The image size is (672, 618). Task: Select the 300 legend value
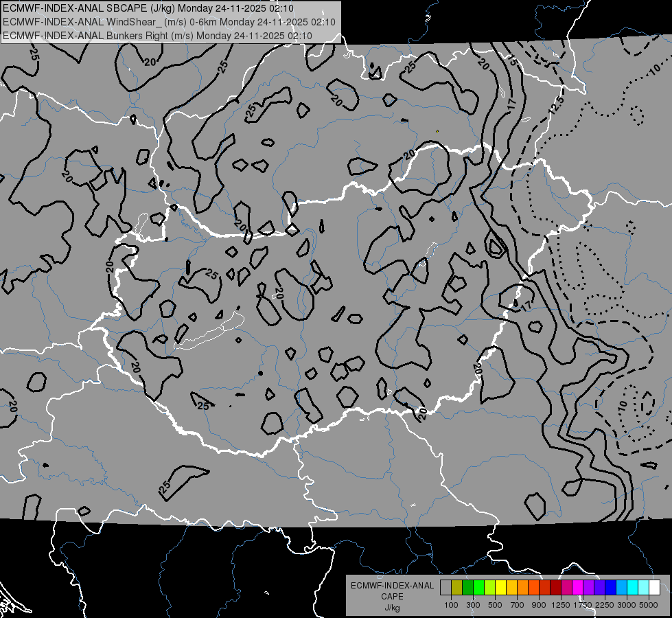[x=473, y=605]
